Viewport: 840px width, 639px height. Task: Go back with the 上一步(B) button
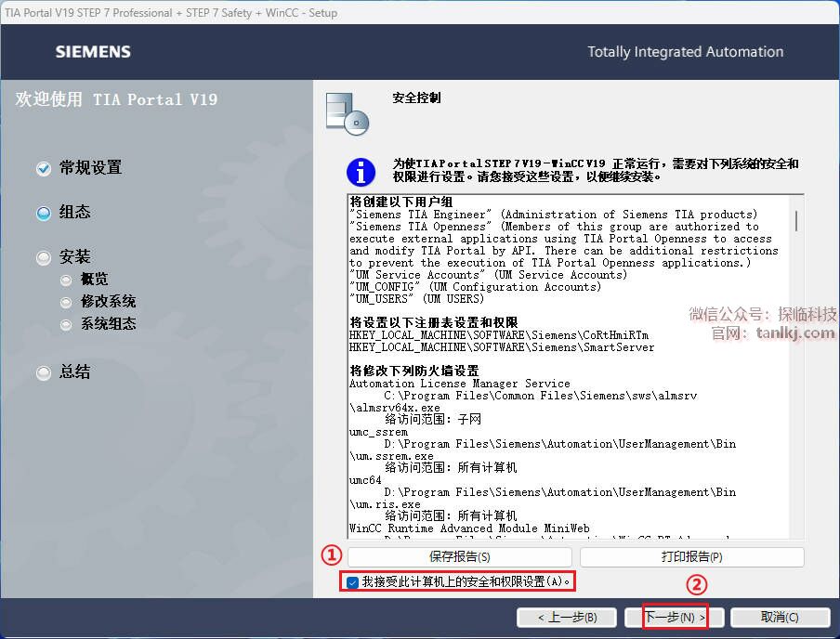click(x=568, y=618)
